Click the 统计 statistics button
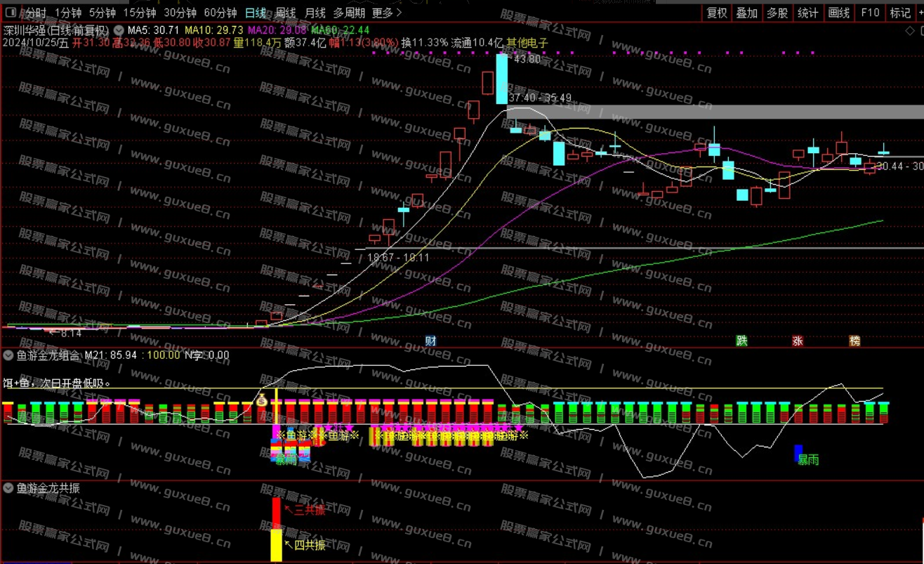 808,13
